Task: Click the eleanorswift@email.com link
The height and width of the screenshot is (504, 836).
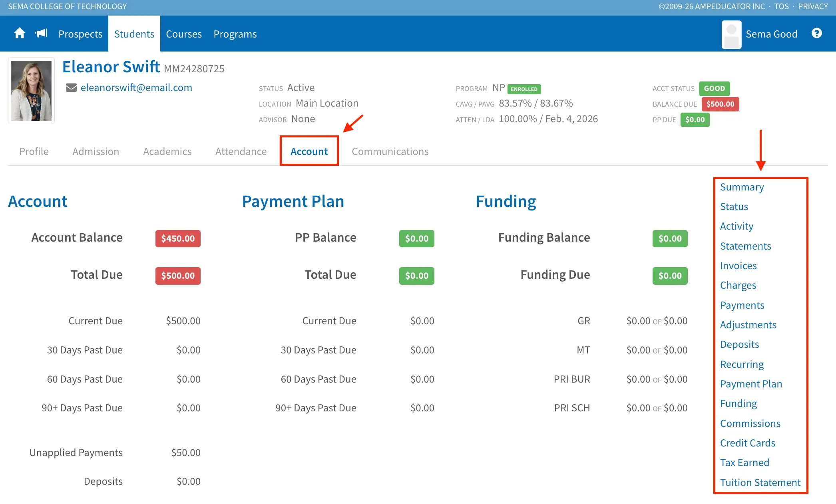Action: tap(136, 87)
